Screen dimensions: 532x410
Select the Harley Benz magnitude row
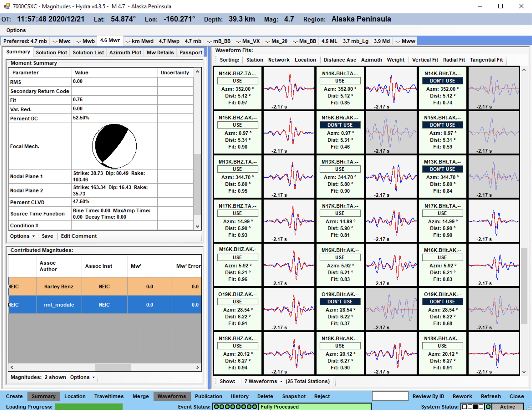coord(105,287)
